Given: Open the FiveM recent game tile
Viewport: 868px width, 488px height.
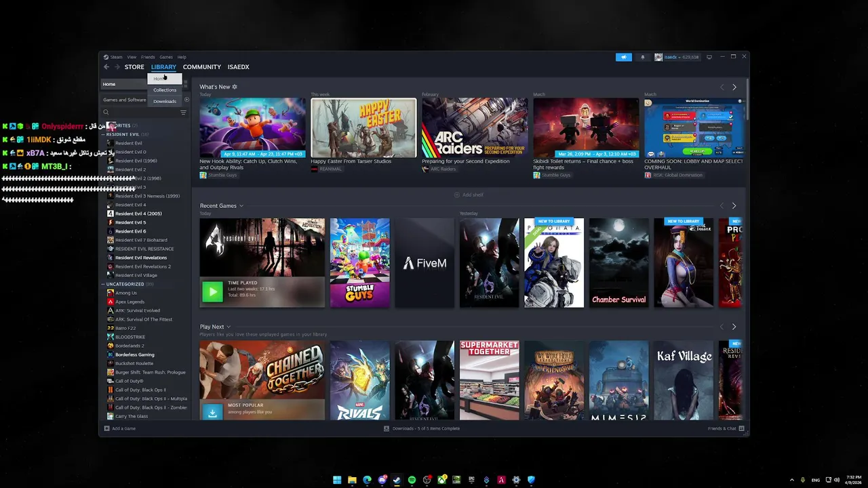Looking at the screenshot, I should [x=425, y=263].
